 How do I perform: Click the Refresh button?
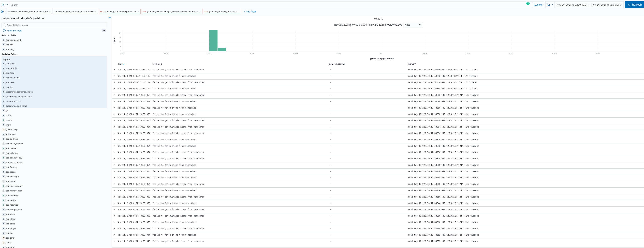[x=635, y=5]
